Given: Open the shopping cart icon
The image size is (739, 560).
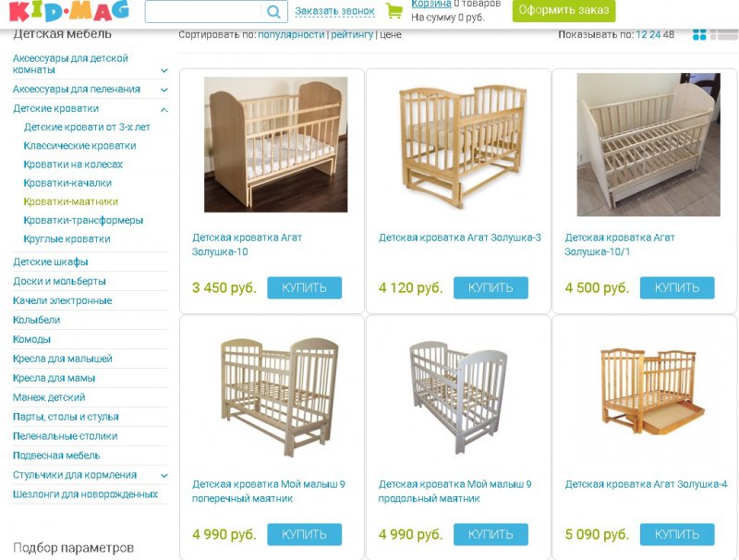Looking at the screenshot, I should 394,11.
